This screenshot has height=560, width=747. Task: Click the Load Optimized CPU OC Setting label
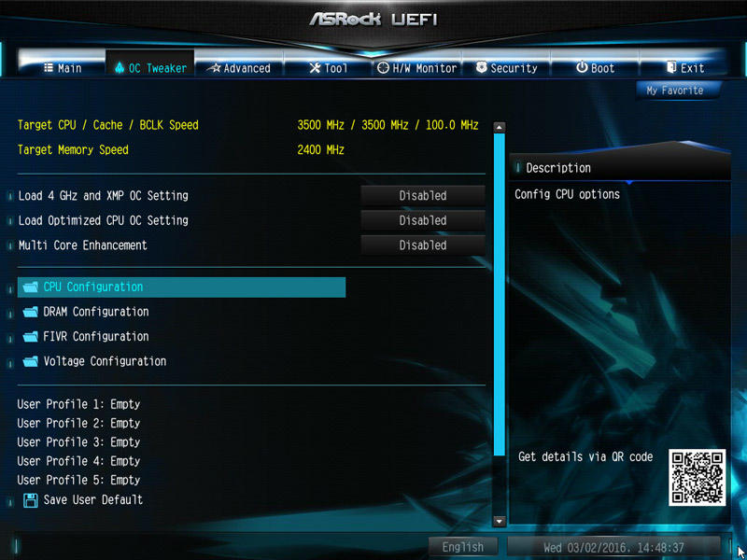pyautogui.click(x=103, y=220)
